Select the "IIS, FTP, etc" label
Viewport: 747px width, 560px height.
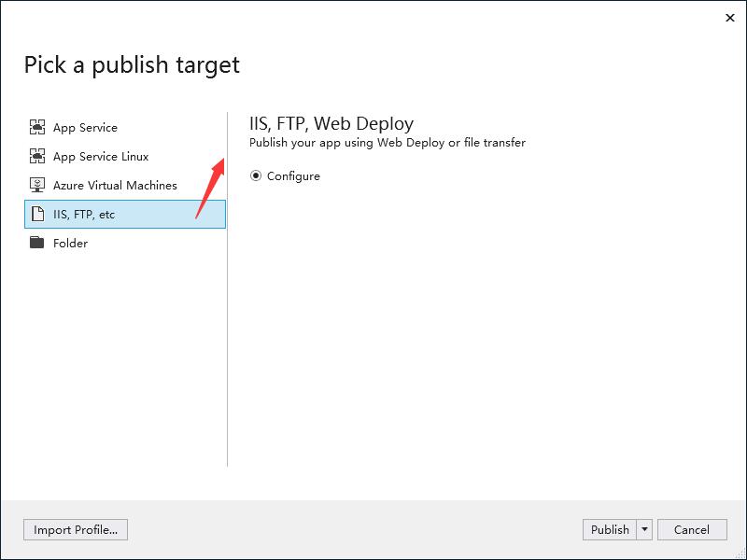coord(84,215)
